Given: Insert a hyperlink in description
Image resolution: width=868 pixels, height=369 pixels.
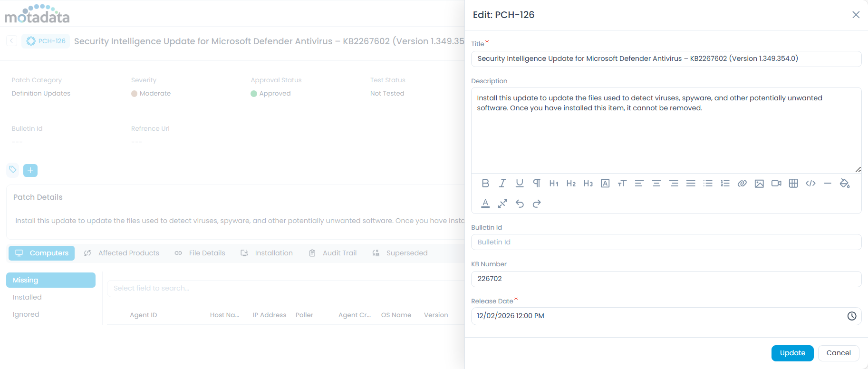Looking at the screenshot, I should tap(742, 184).
